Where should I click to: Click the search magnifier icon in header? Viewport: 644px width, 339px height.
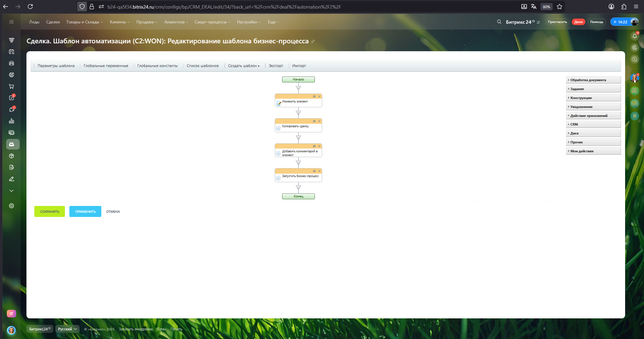coord(499,22)
